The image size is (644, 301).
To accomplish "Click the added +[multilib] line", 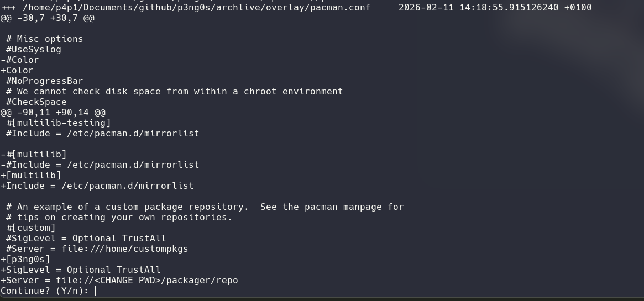I will [31, 176].
